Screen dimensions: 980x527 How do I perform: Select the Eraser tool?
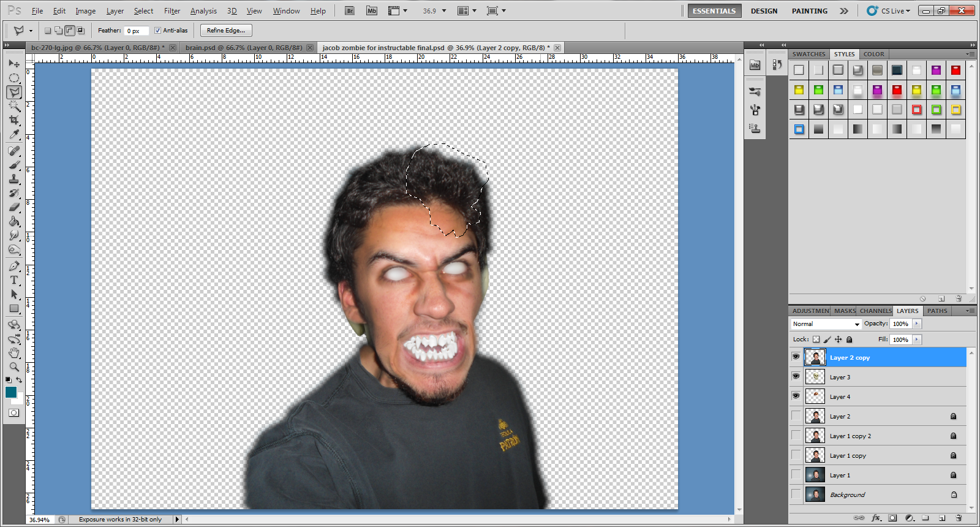[14, 207]
